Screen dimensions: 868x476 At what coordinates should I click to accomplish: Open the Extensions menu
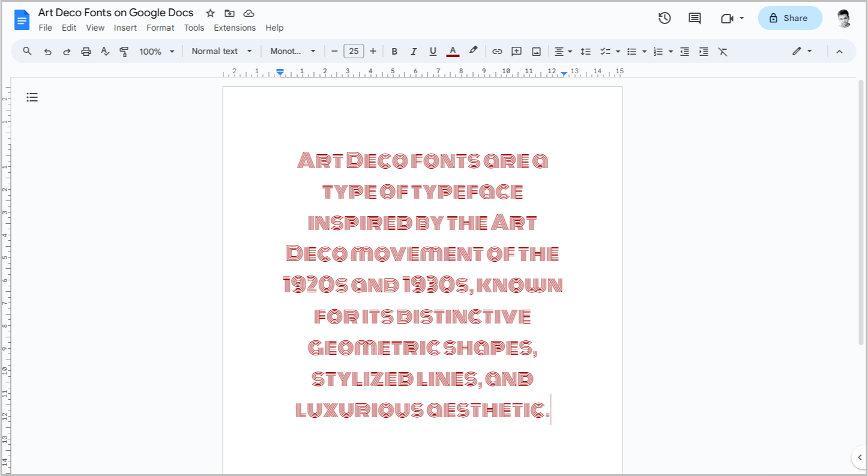click(235, 28)
